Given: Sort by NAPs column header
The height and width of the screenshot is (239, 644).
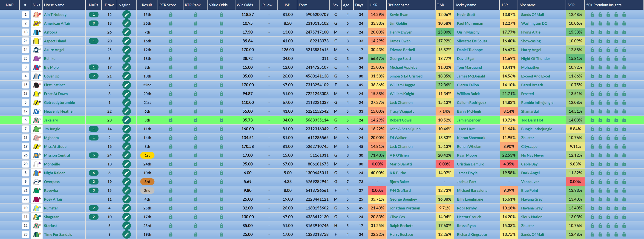Looking at the screenshot, I should click(x=93, y=5).
